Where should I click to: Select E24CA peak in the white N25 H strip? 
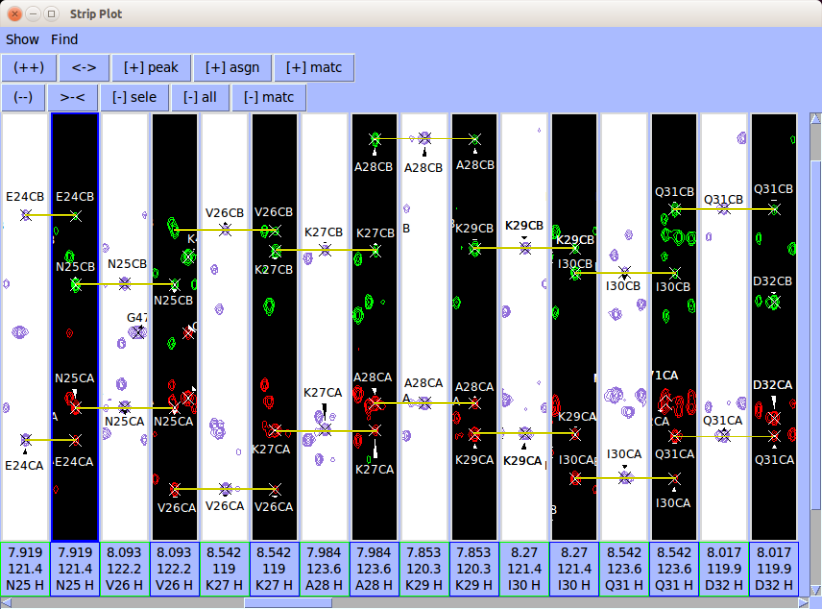tap(26, 440)
